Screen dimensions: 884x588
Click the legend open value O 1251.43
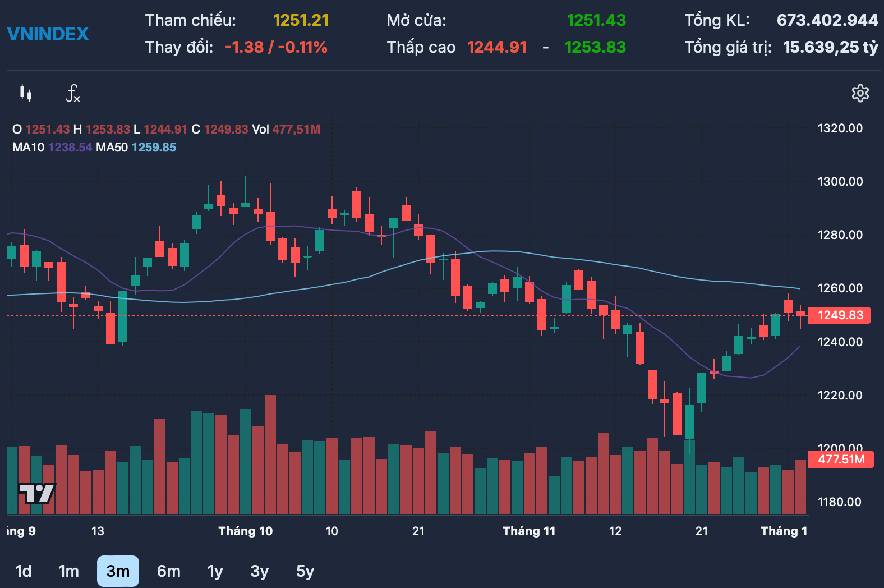41,129
